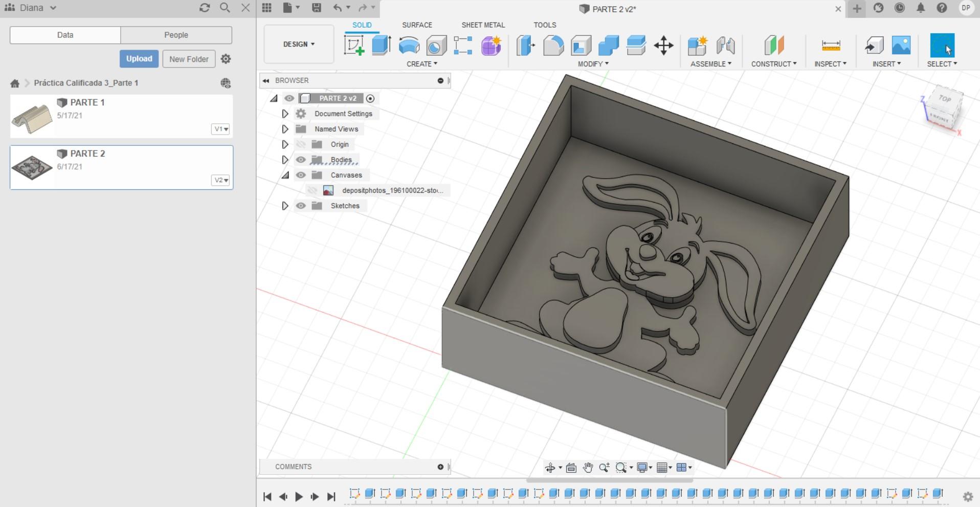The image size is (980, 507).
Task: Select the Extrude tool
Action: pos(382,45)
